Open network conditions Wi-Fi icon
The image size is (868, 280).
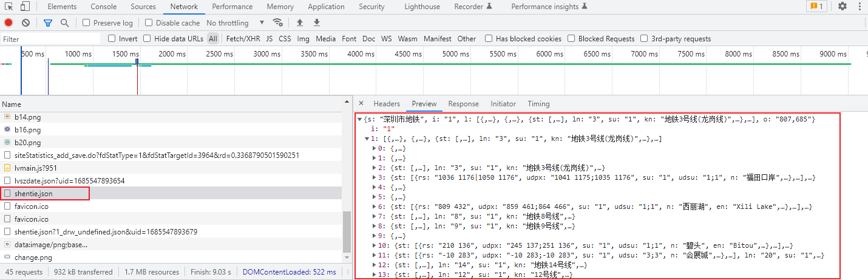pyautogui.click(x=278, y=22)
